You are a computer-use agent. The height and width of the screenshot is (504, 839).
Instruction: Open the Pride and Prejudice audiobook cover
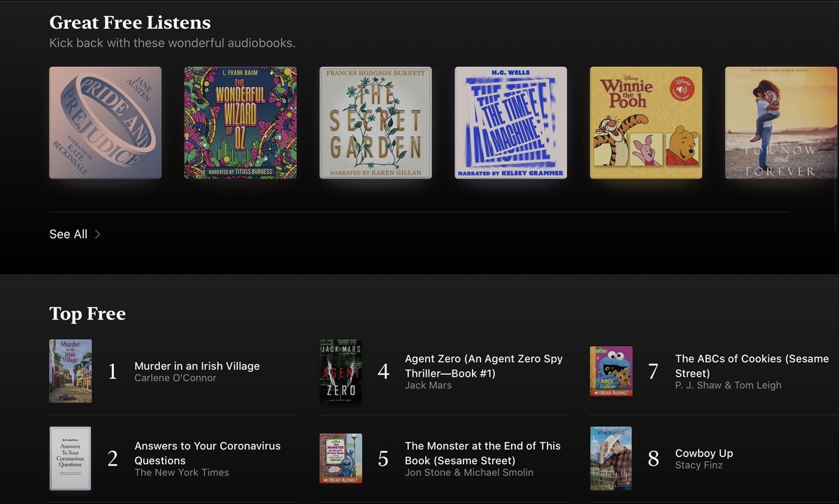coord(105,122)
